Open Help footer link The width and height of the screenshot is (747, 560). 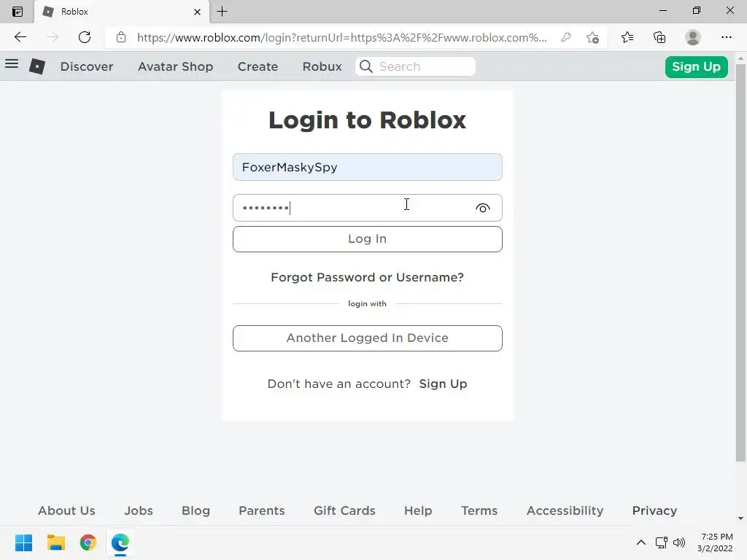tap(418, 510)
